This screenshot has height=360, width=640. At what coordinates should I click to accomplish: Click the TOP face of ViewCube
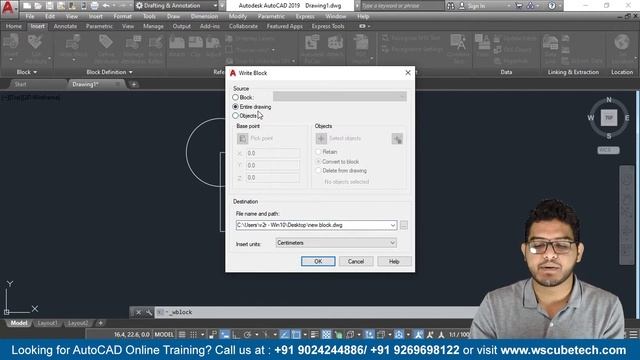609,118
